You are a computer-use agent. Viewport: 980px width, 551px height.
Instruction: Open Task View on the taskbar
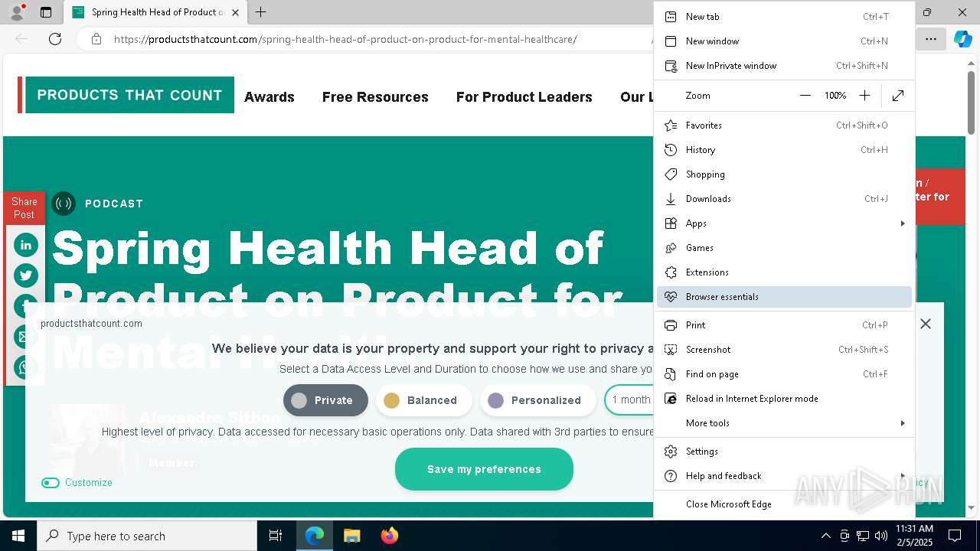tap(276, 536)
